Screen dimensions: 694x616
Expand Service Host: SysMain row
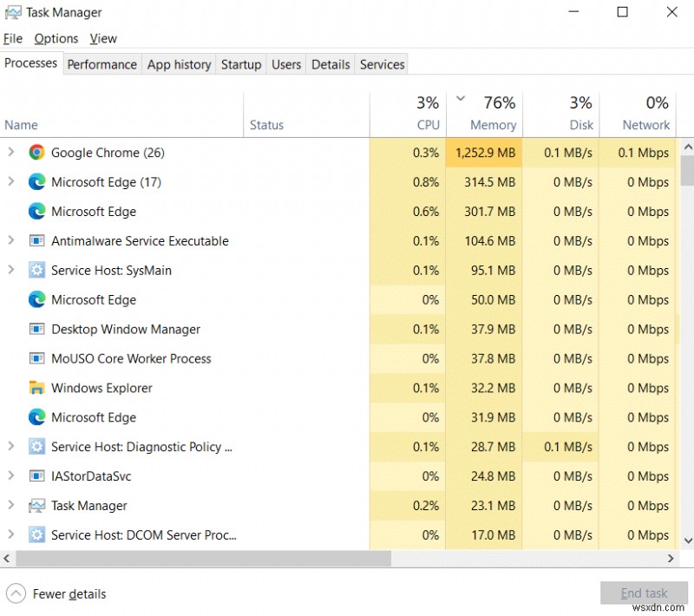pyautogui.click(x=11, y=270)
